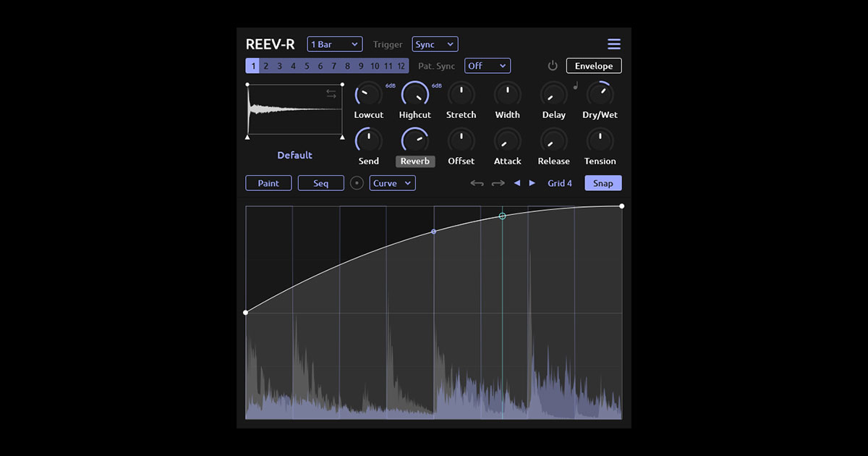Click the Lowcut knob
This screenshot has width=868, height=456.
369,94
